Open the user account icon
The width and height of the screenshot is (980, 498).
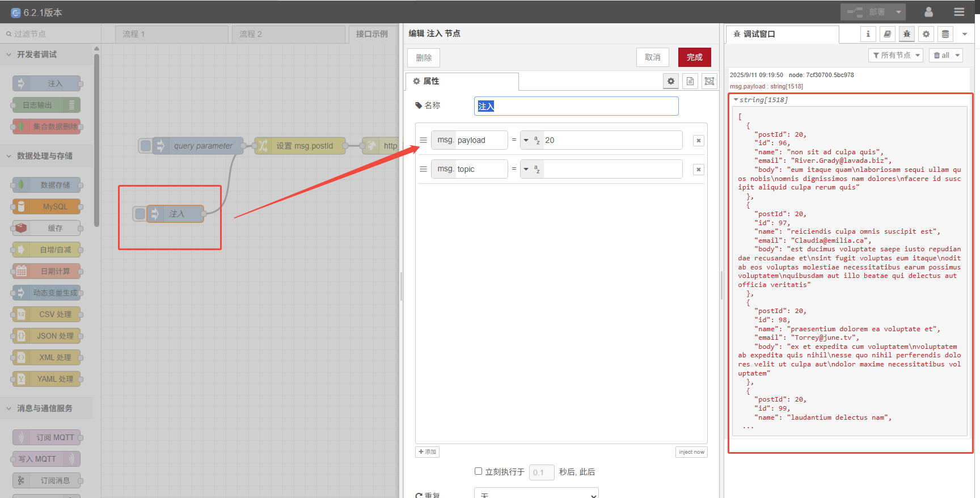(928, 11)
